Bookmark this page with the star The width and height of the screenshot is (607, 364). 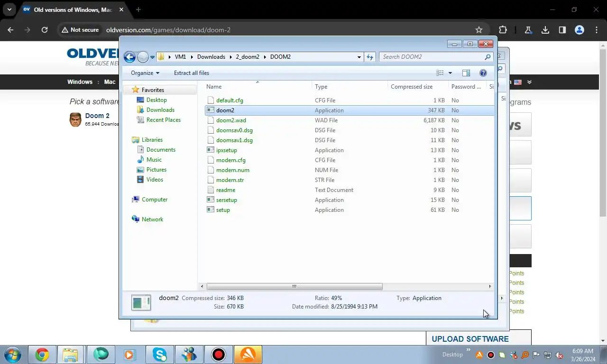(479, 30)
